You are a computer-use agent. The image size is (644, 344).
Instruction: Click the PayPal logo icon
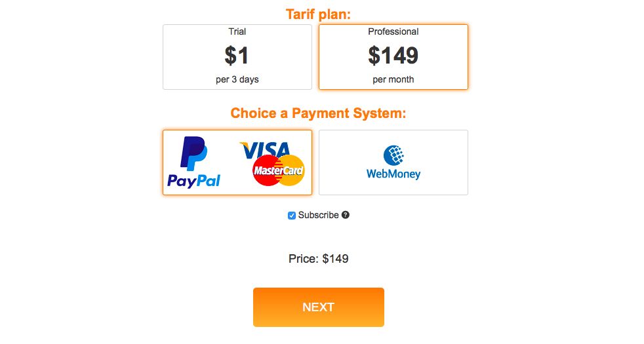[x=194, y=155]
